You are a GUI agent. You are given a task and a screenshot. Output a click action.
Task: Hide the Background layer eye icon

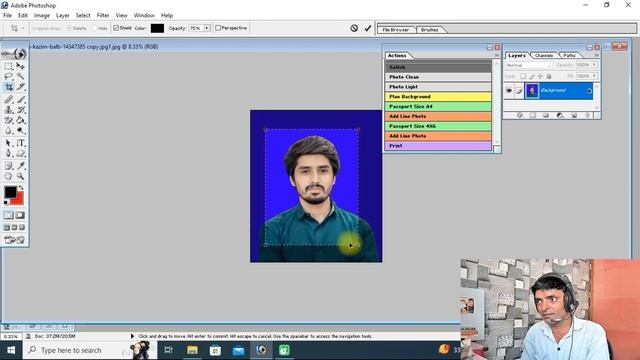click(x=509, y=91)
